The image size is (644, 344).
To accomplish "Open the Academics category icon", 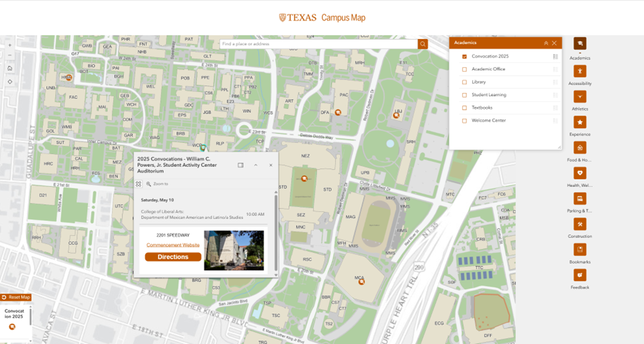I will [579, 44].
